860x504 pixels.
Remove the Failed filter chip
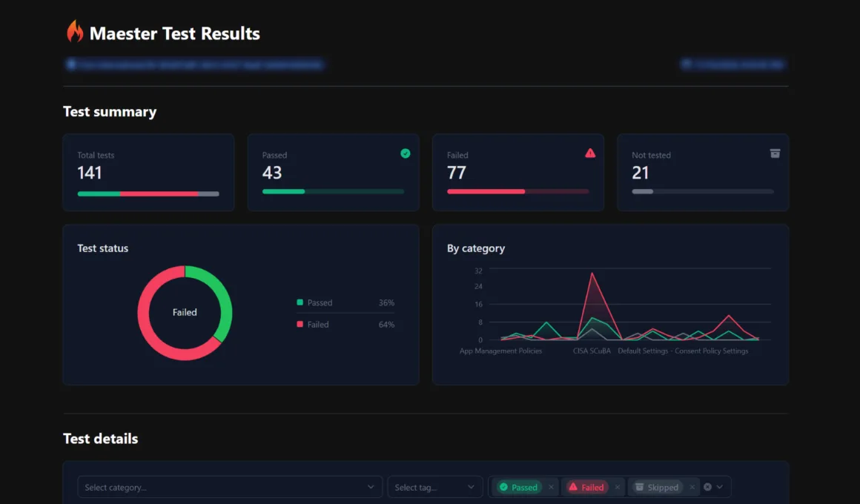[x=618, y=487]
